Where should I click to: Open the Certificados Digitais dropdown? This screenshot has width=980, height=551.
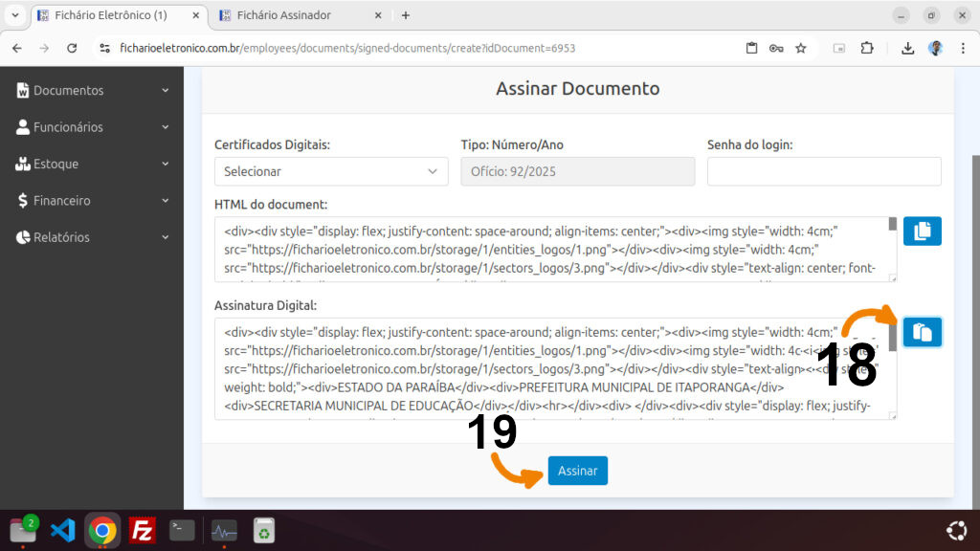pyautogui.click(x=331, y=171)
